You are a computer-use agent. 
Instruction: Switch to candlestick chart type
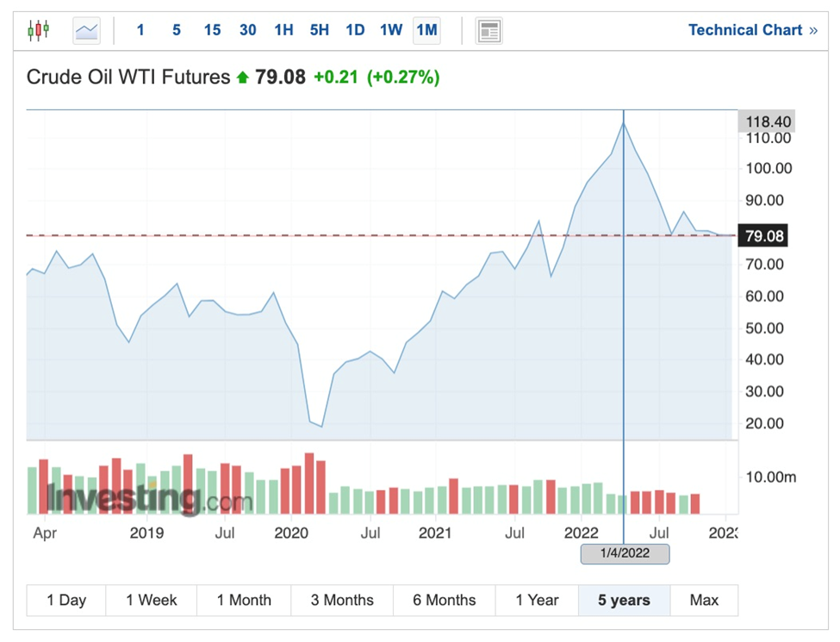(38, 31)
